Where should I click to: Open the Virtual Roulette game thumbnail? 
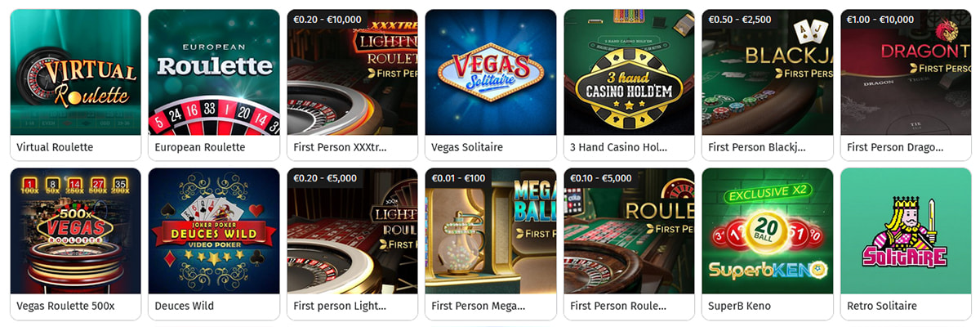tap(75, 72)
